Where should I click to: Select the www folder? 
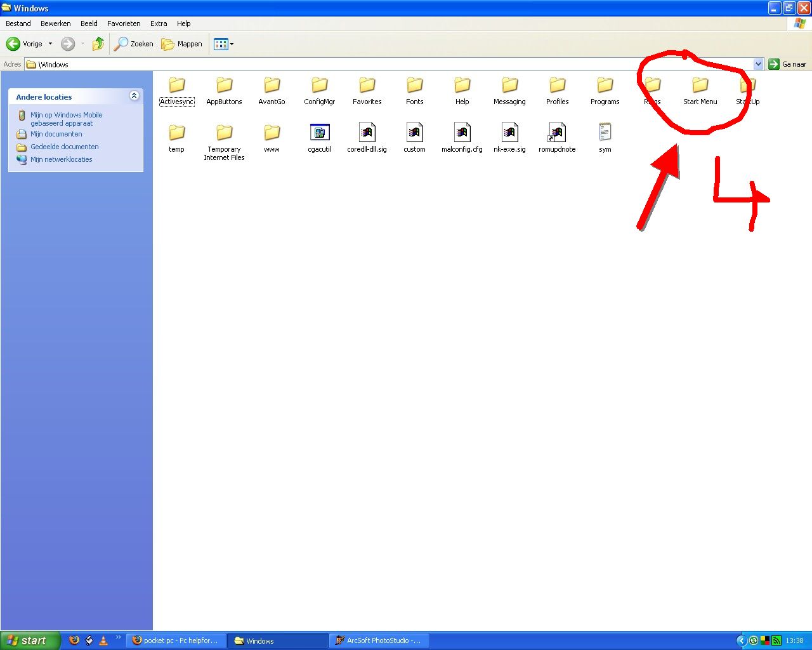click(x=272, y=138)
